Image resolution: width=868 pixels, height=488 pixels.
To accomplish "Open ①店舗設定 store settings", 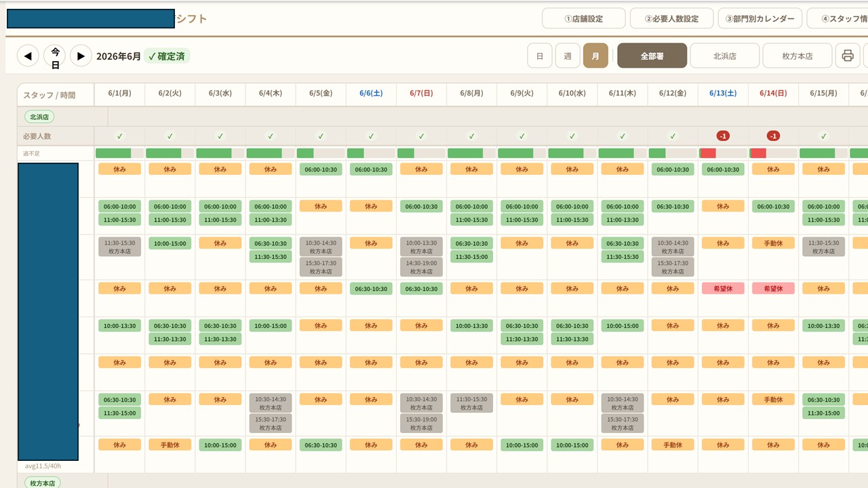I will click(584, 18).
